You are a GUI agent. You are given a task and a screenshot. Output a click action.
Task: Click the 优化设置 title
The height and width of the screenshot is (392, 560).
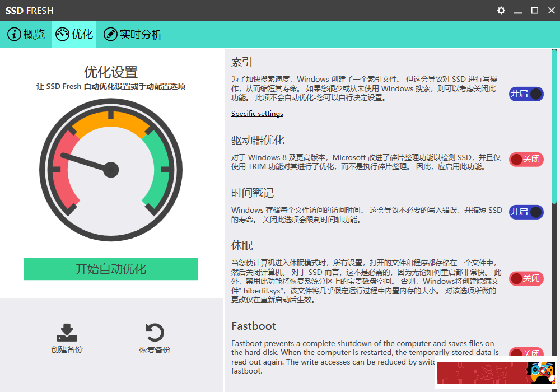click(x=111, y=72)
